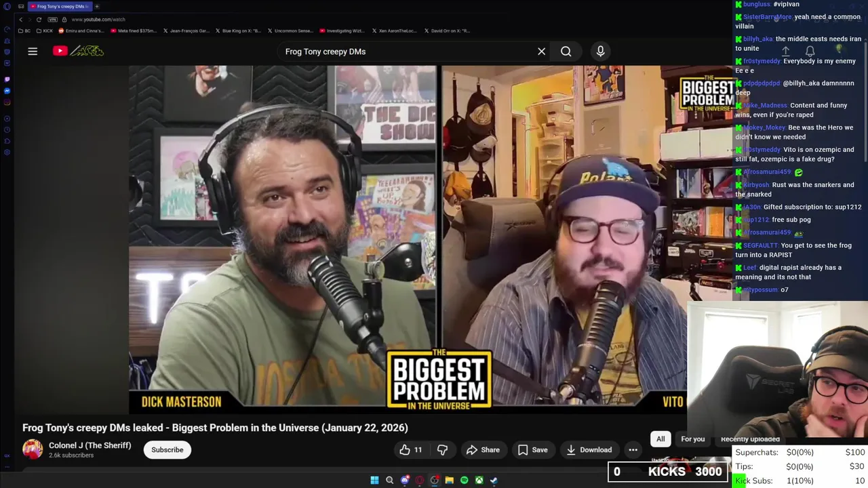Select the All filter chip
This screenshot has height=488, width=868.
click(x=660, y=439)
